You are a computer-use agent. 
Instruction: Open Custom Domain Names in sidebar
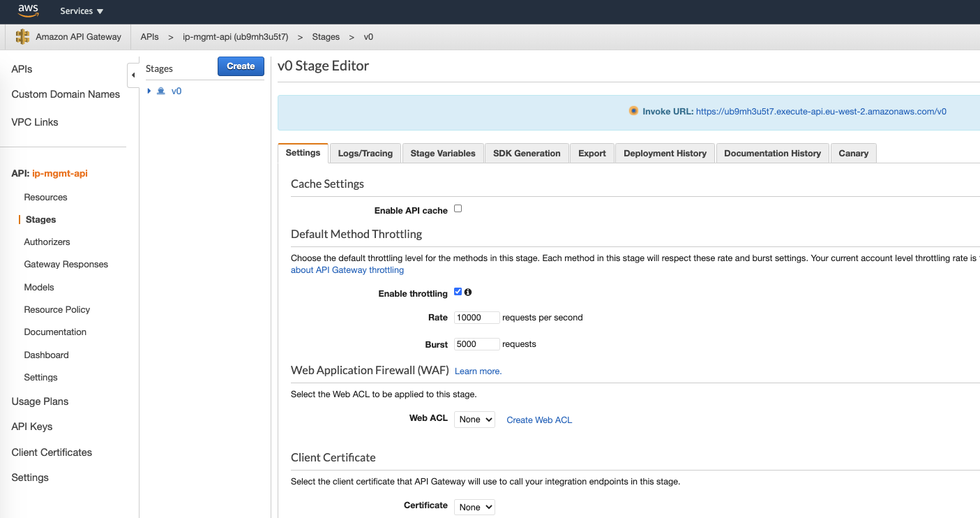pyautogui.click(x=66, y=94)
